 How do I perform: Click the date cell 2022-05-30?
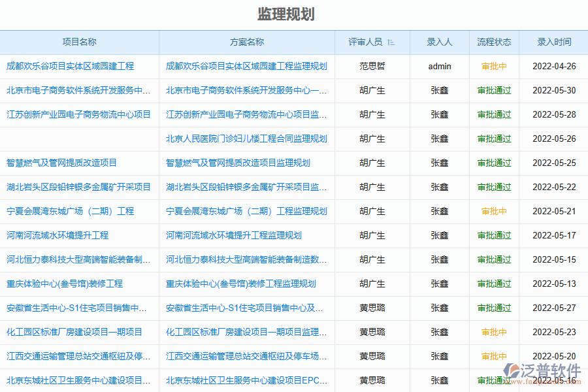pyautogui.click(x=554, y=90)
